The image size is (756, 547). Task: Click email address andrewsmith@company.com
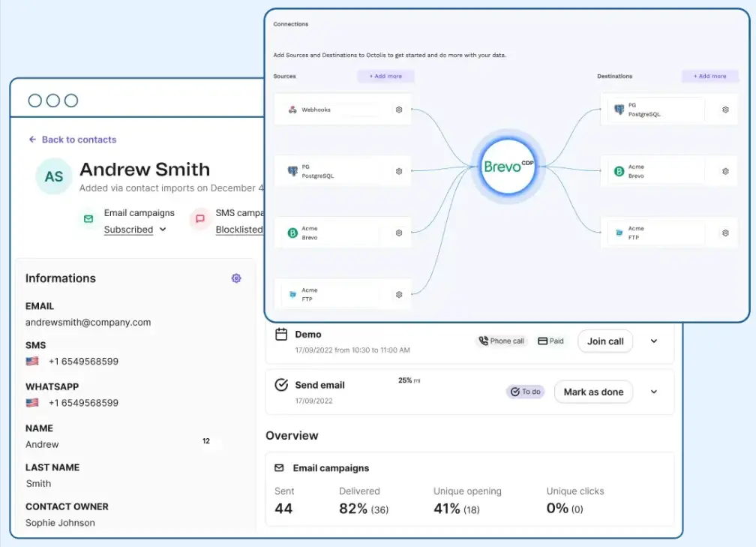click(x=88, y=322)
